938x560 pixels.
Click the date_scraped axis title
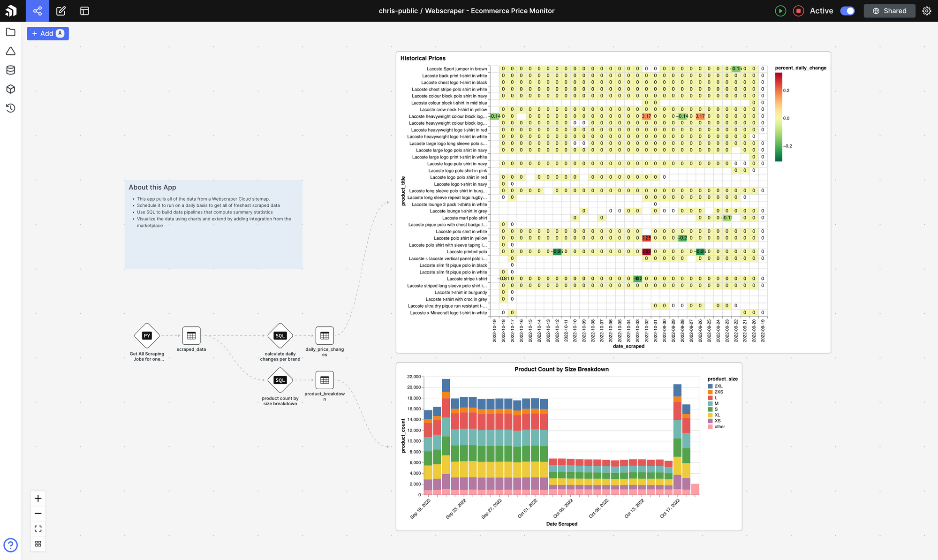(628, 346)
